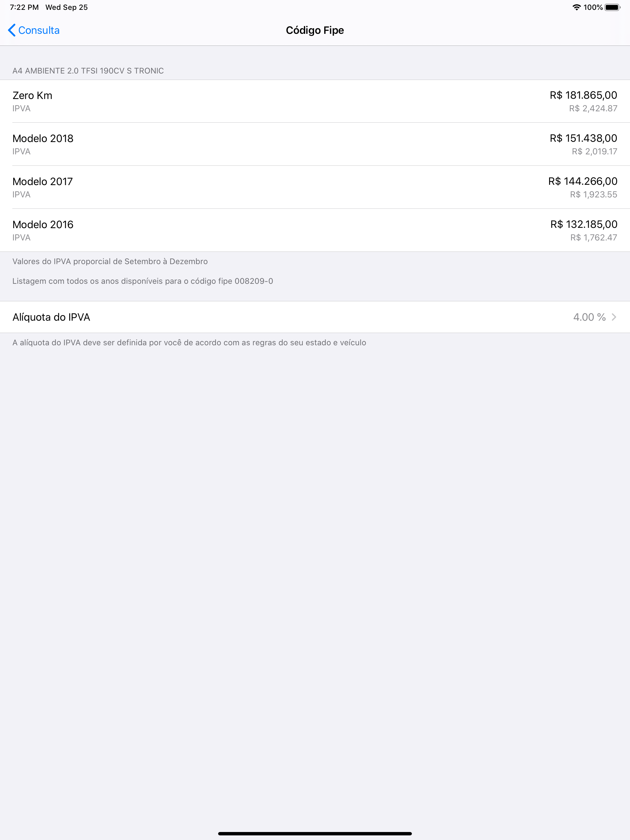The image size is (630, 840).
Task: Select the Modelo 2018 row
Action: coord(315,144)
